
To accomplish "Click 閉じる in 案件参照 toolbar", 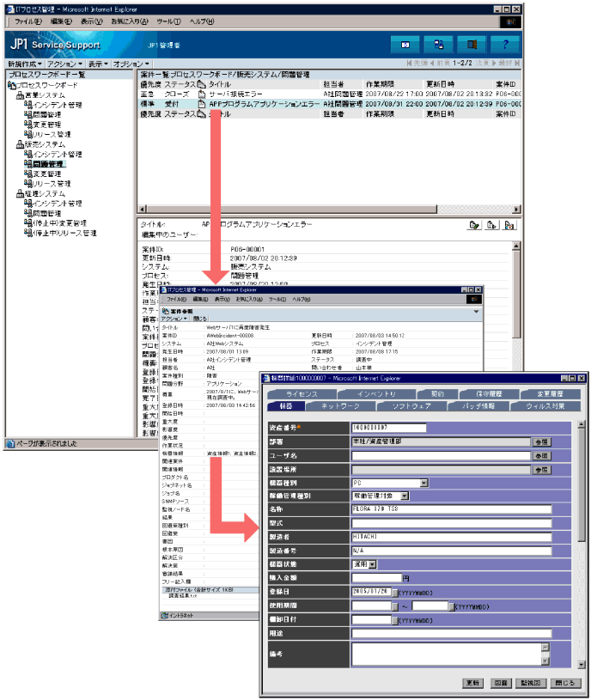I will [x=200, y=319].
